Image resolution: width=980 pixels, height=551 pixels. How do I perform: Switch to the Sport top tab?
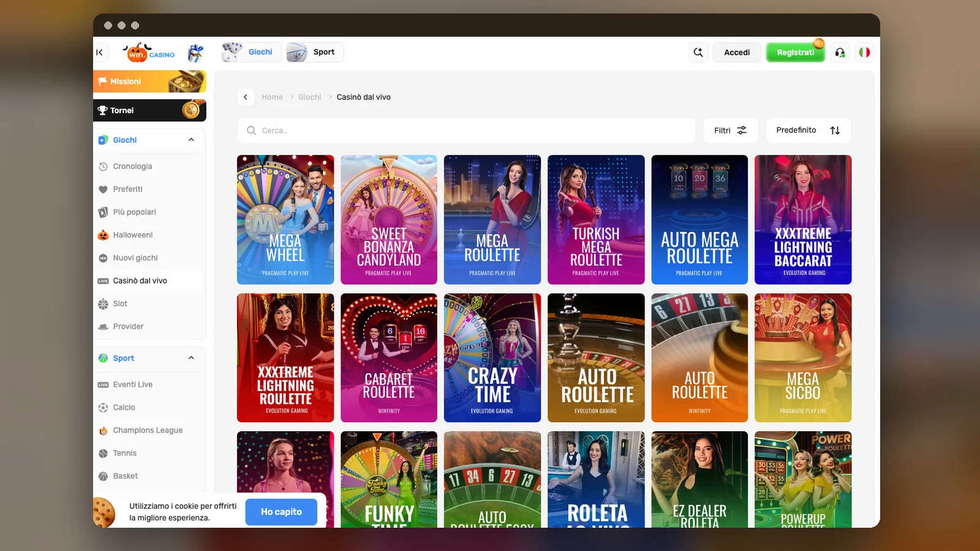(315, 52)
